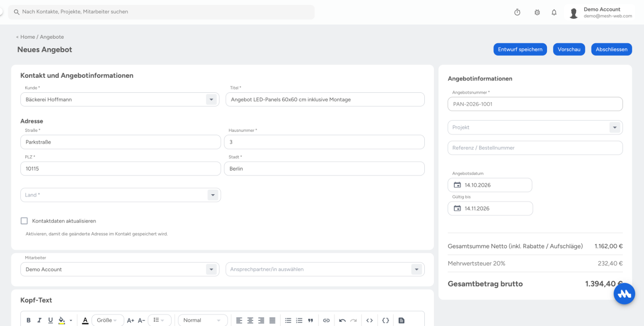644x326 pixels.
Task: Expand the Mitarbeiter dropdown
Action: [x=211, y=269]
